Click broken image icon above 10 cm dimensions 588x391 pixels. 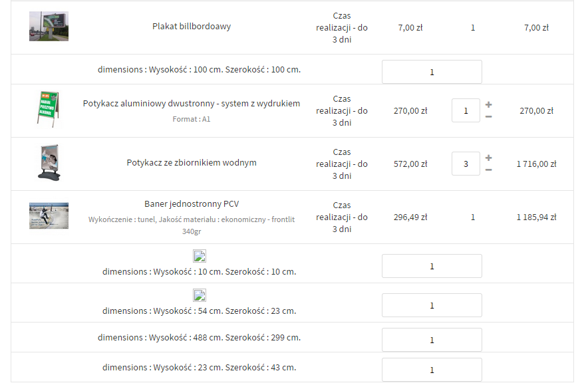[x=200, y=257]
